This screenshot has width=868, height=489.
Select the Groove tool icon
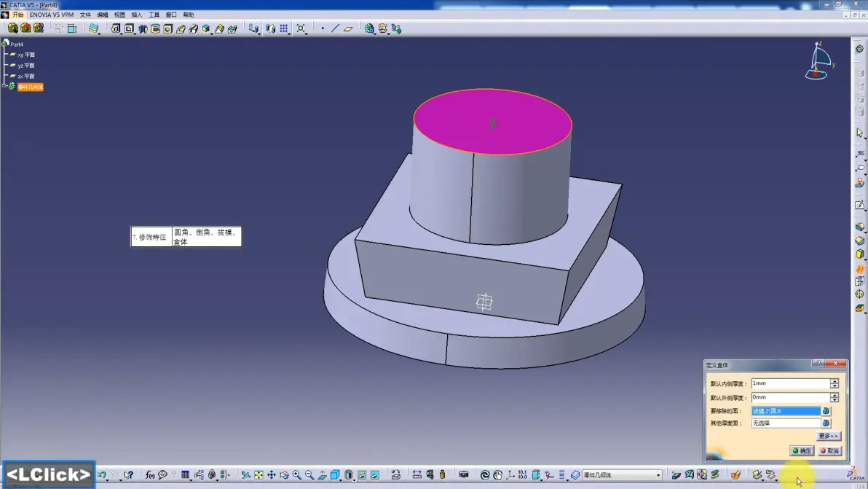coord(156,28)
